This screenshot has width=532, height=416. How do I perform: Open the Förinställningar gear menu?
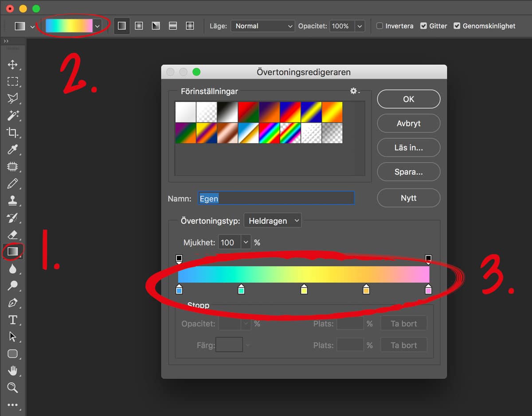coord(355,91)
